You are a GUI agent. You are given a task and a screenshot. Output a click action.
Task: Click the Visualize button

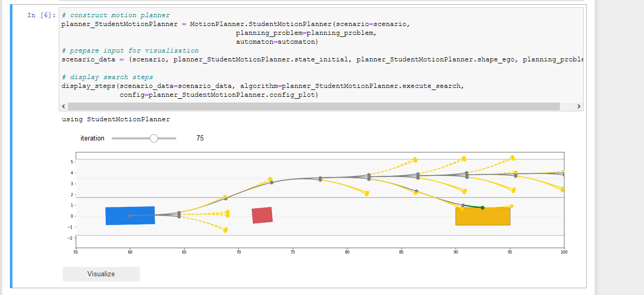(101, 274)
